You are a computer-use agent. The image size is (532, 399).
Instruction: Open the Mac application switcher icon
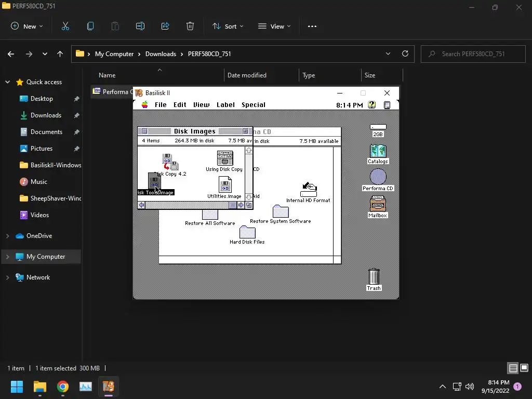[387, 105]
